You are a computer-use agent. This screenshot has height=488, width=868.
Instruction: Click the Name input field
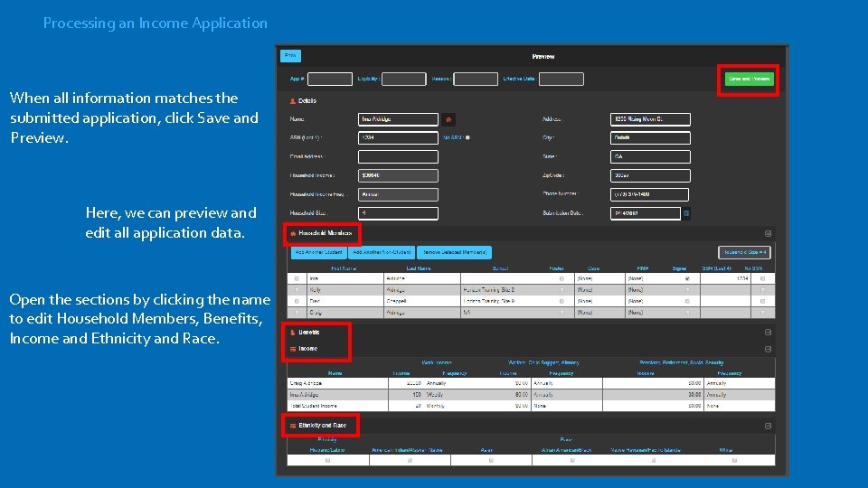[x=398, y=119]
